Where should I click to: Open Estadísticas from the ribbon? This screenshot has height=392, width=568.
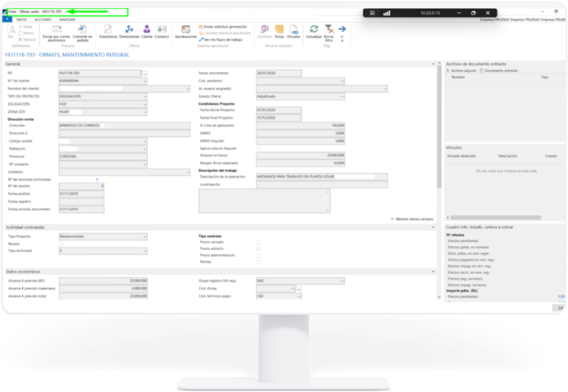pos(108,30)
